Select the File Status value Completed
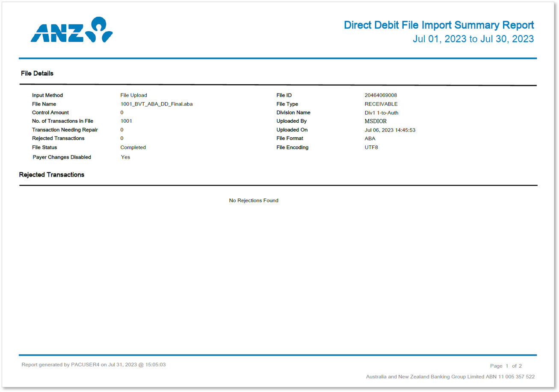559x392 pixels. pos(133,147)
